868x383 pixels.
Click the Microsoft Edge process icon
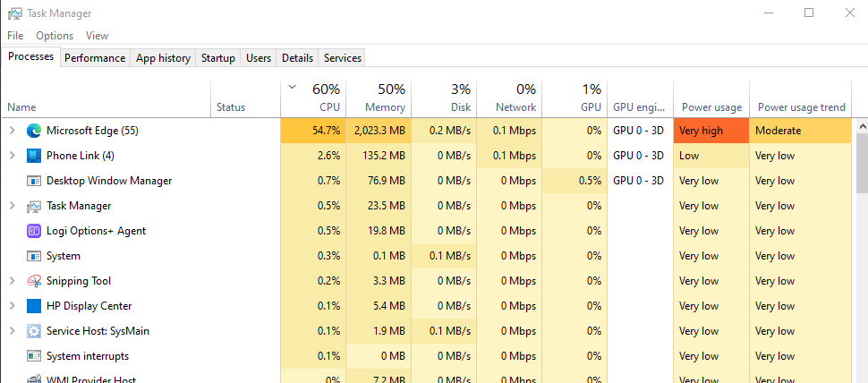(34, 131)
